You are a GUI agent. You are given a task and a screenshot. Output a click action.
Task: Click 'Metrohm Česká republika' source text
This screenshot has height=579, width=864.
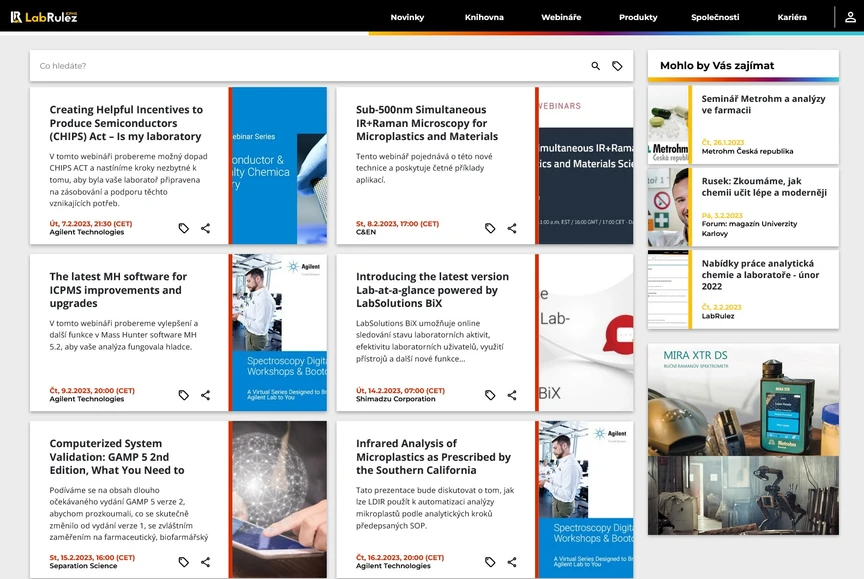click(747, 151)
